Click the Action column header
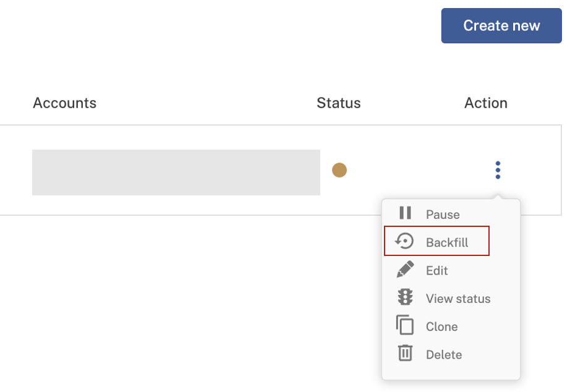 [486, 103]
